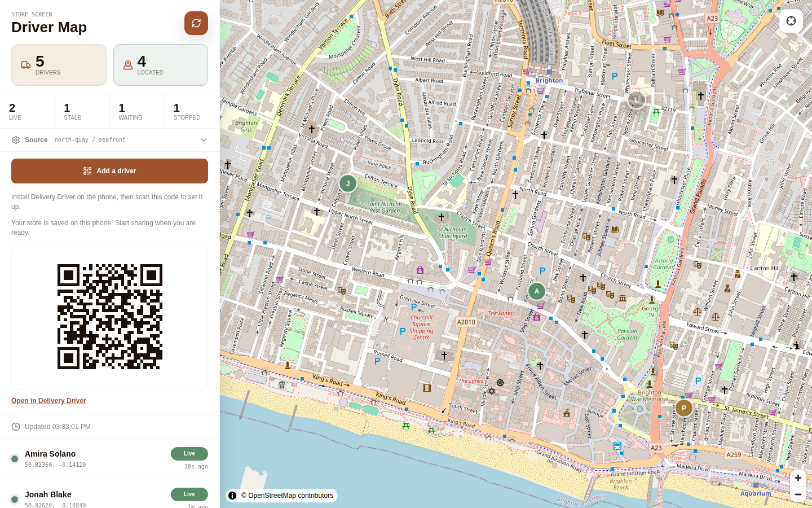
Task: Select driver marker P on map
Action: (x=684, y=408)
